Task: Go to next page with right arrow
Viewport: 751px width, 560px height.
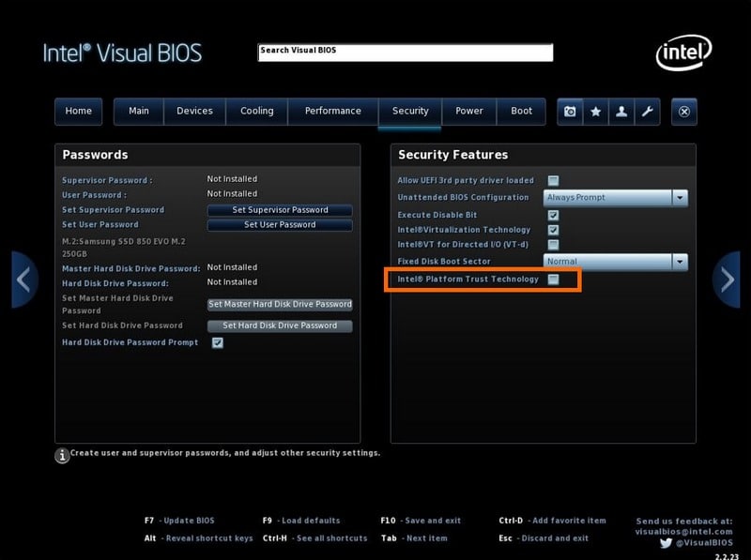Action: (x=727, y=280)
